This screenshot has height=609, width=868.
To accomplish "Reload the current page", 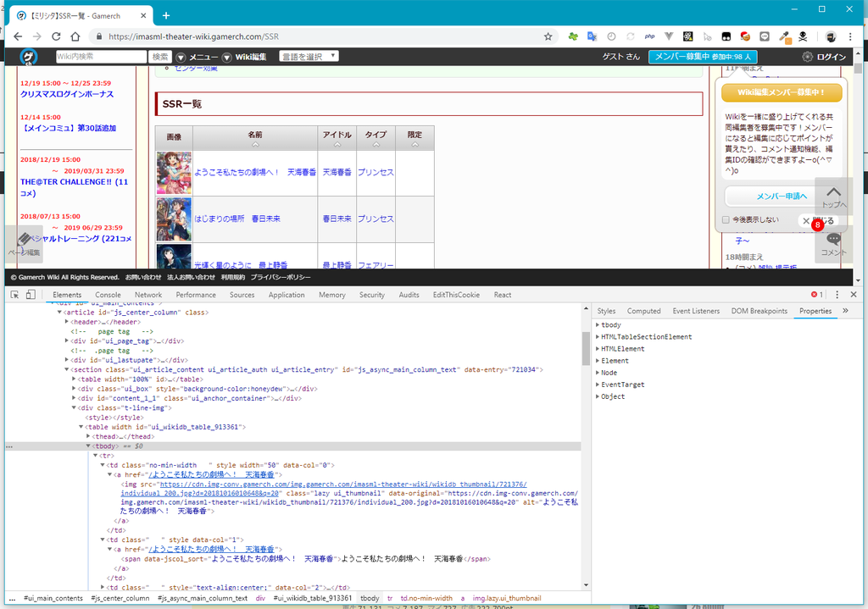I will pyautogui.click(x=56, y=36).
